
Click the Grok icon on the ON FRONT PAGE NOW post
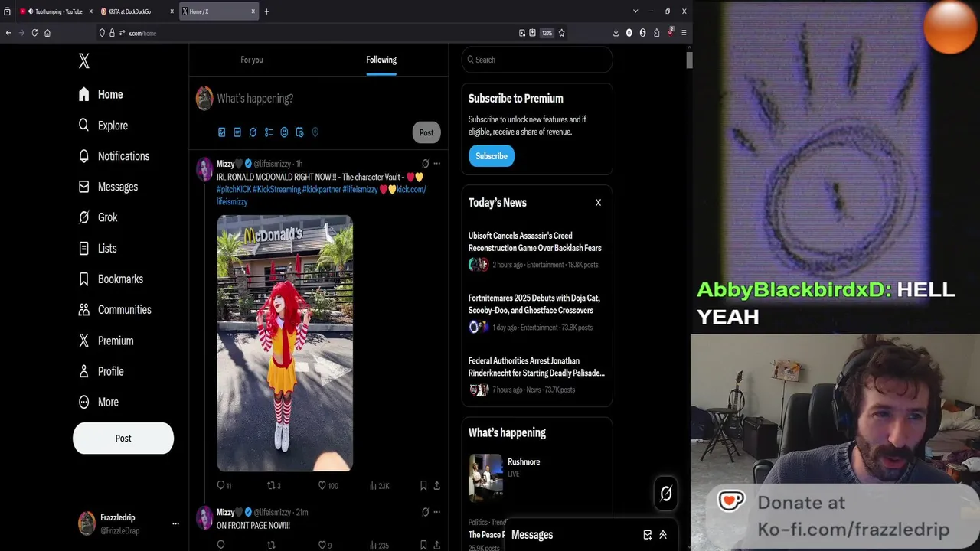(x=425, y=512)
